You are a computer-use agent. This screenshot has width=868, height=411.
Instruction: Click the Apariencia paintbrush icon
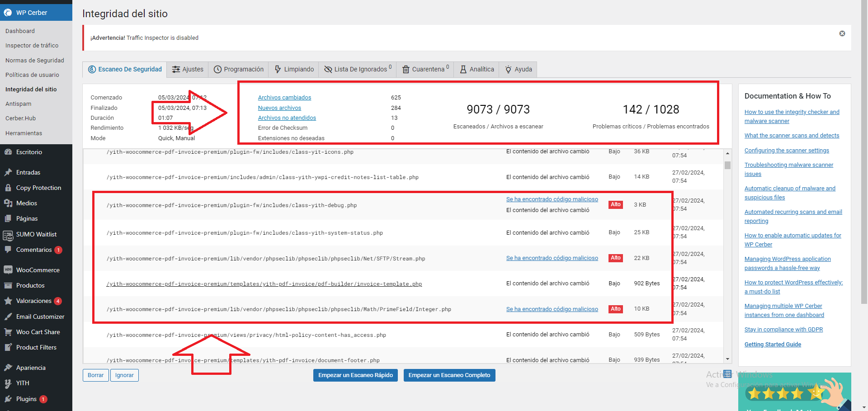pyautogui.click(x=8, y=368)
